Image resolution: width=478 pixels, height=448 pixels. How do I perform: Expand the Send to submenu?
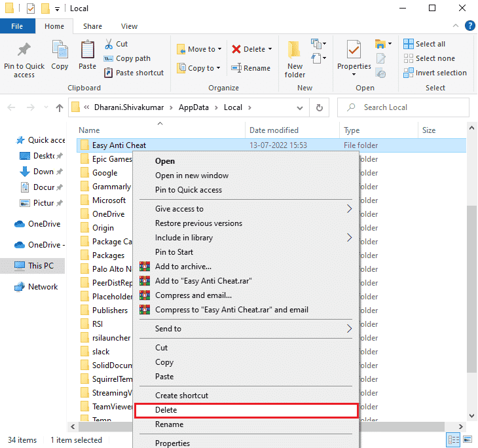[246, 329]
